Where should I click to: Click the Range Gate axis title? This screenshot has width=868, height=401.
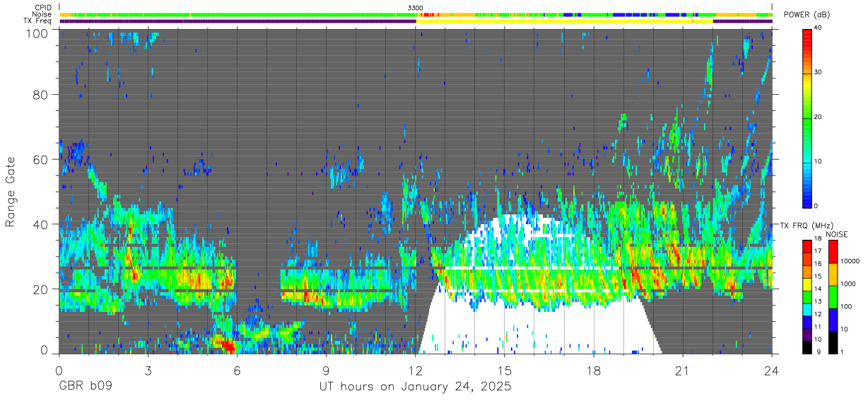[11, 192]
